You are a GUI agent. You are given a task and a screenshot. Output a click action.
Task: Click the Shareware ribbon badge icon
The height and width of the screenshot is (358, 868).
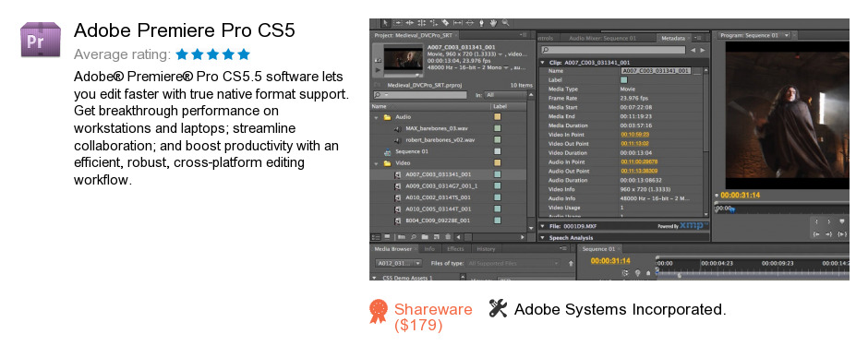[379, 312]
